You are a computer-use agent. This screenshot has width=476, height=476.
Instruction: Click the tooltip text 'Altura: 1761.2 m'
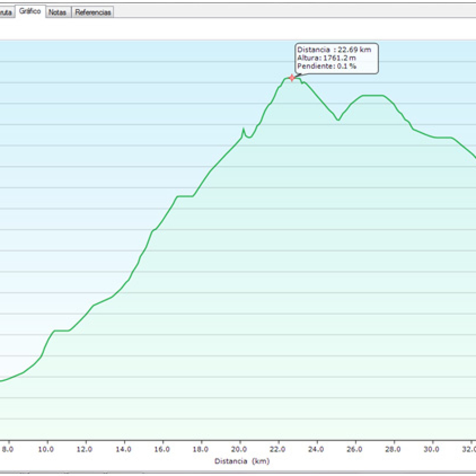(x=326, y=58)
